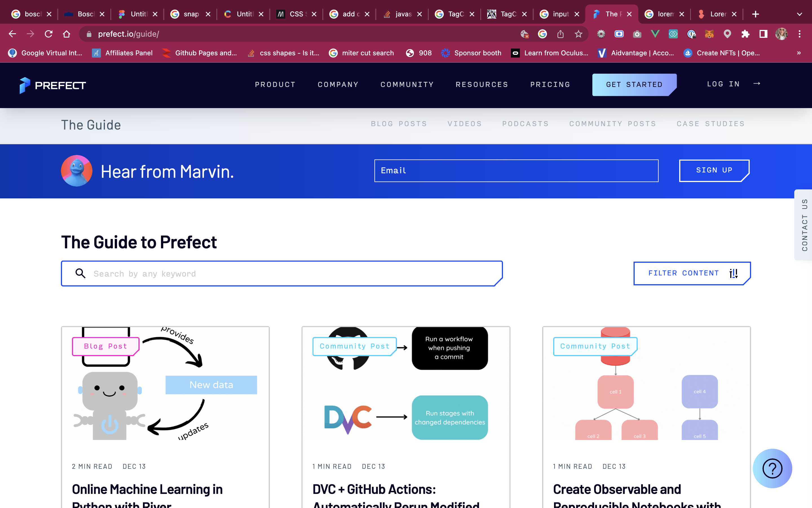The image size is (812, 508).
Task: Click the Log In arrow icon
Action: click(757, 84)
